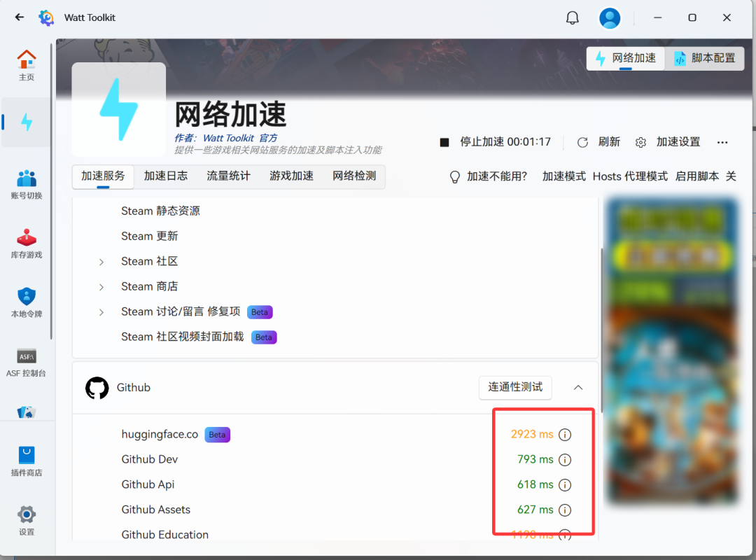Select Steam 社区视频封面加载 row
The image size is (756, 560).
pyautogui.click(x=335, y=337)
